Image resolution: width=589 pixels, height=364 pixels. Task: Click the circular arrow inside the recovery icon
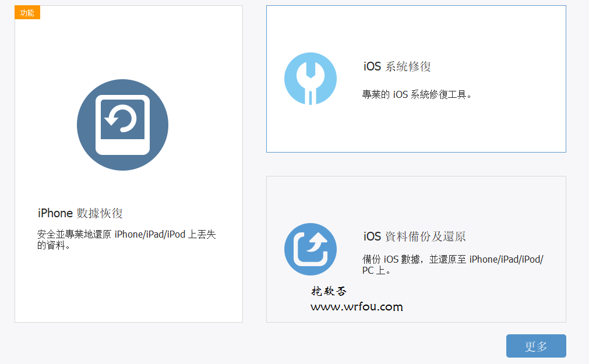click(121, 119)
